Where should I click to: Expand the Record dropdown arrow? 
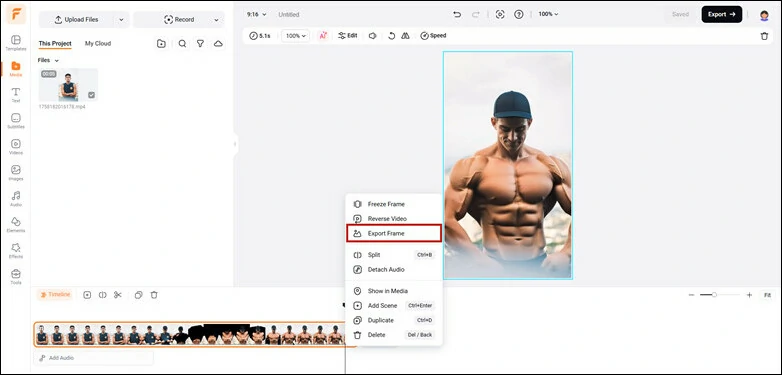coord(216,20)
